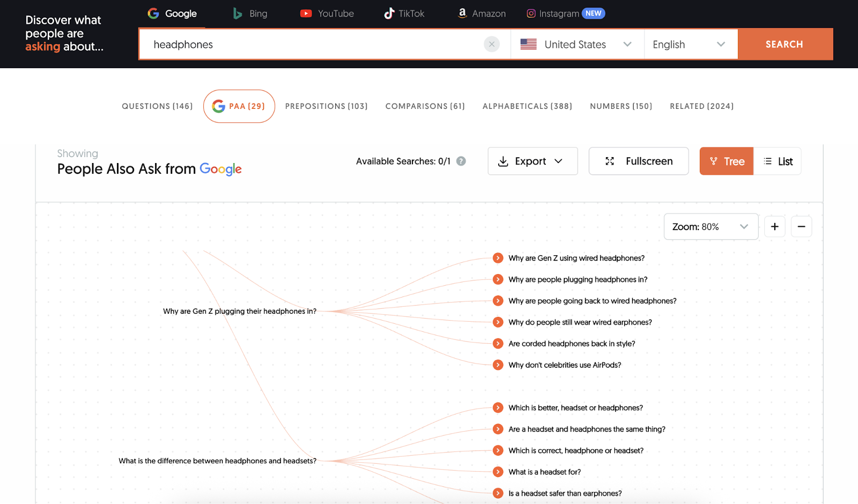Click the minus button to zoom out
The height and width of the screenshot is (504, 858).
click(801, 226)
